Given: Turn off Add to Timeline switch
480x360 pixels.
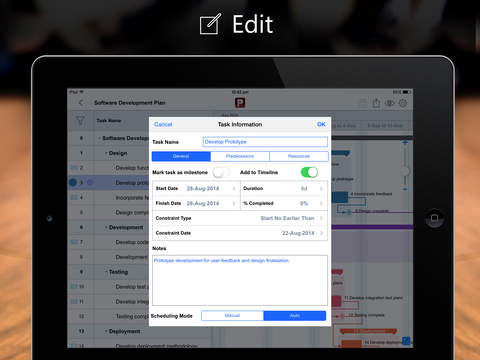Looking at the screenshot, I should pos(309,172).
